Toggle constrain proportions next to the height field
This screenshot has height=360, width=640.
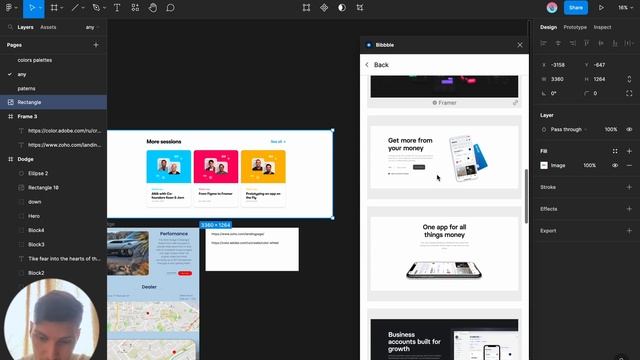pyautogui.click(x=629, y=79)
